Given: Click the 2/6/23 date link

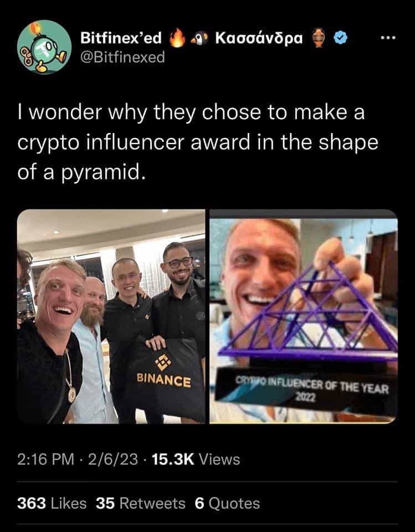Looking at the screenshot, I should [x=113, y=459].
